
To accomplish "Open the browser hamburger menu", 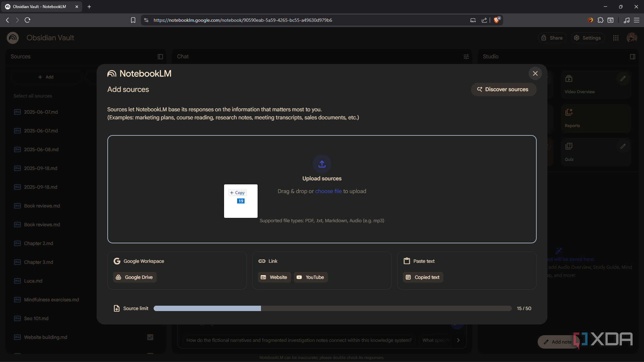I will click(637, 20).
